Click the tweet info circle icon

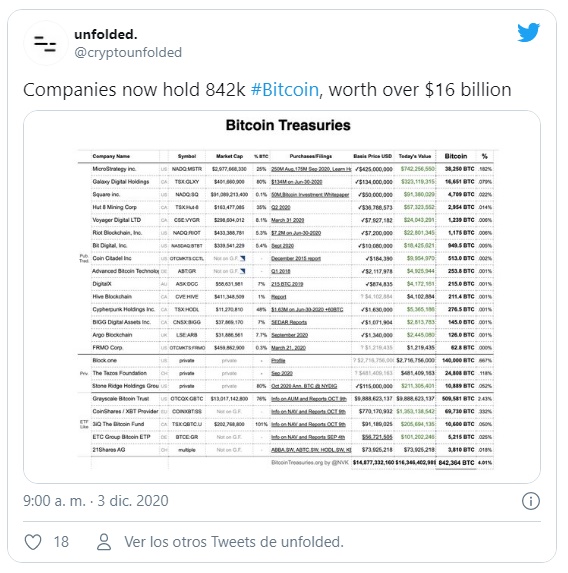(x=531, y=501)
